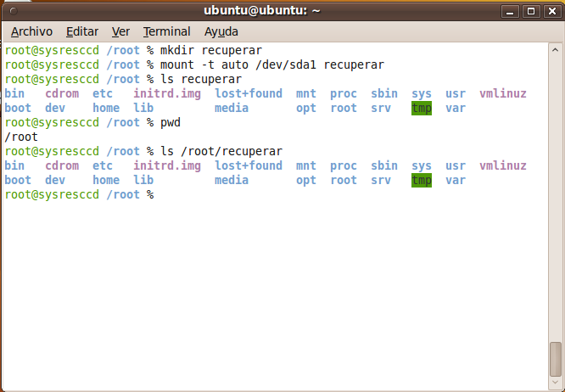
Task: Click 'usr' in first ls listing
Action: (x=456, y=93)
